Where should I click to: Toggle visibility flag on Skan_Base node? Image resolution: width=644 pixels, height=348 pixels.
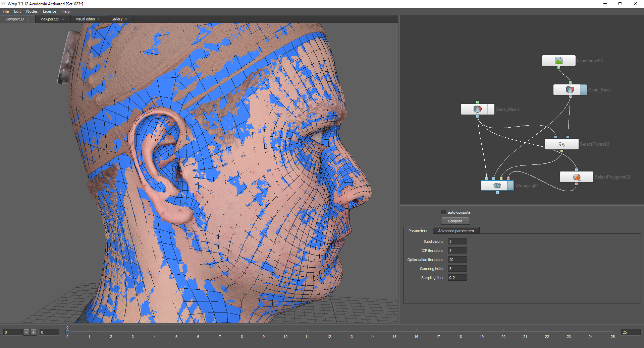click(584, 90)
